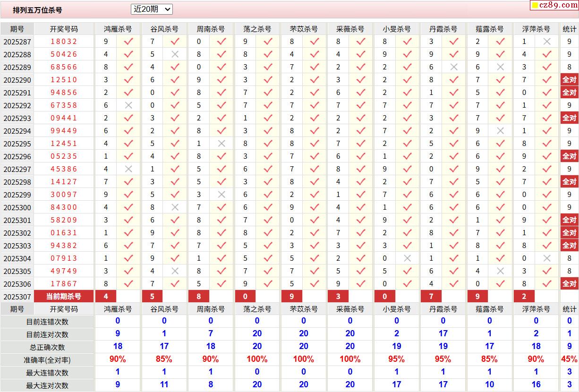Click the gray X in 丹霞杀号 for 2025289
579x392 pixels.
tap(454, 67)
